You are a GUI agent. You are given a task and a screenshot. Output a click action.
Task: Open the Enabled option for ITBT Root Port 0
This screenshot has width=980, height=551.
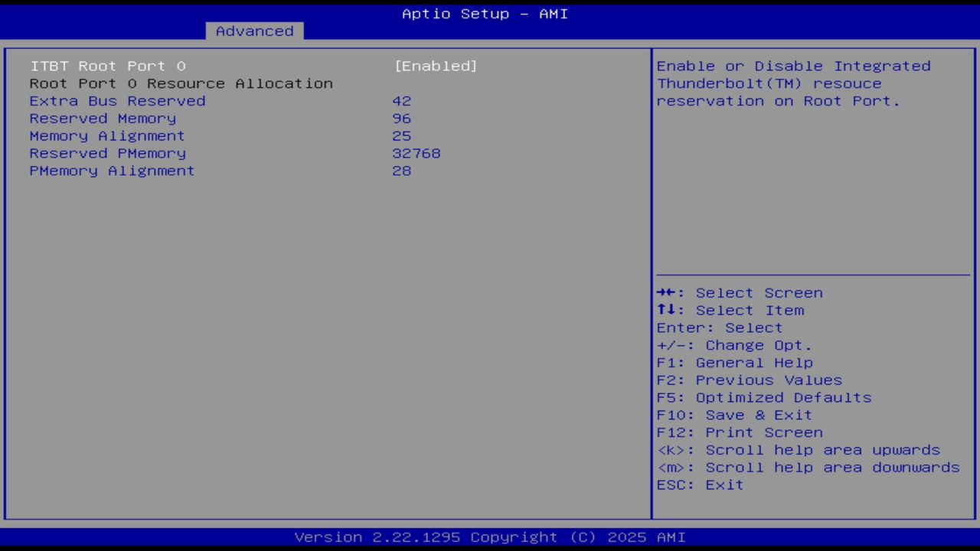tap(436, 66)
